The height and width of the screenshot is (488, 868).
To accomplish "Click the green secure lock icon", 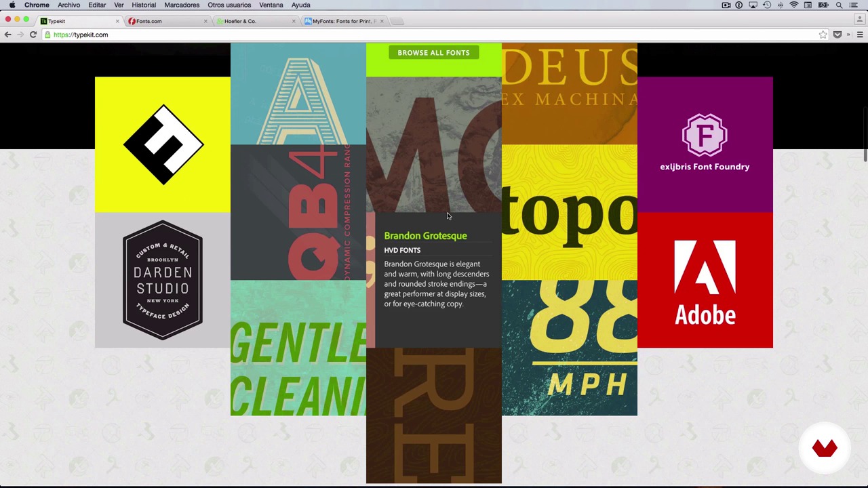I will click(x=47, y=35).
